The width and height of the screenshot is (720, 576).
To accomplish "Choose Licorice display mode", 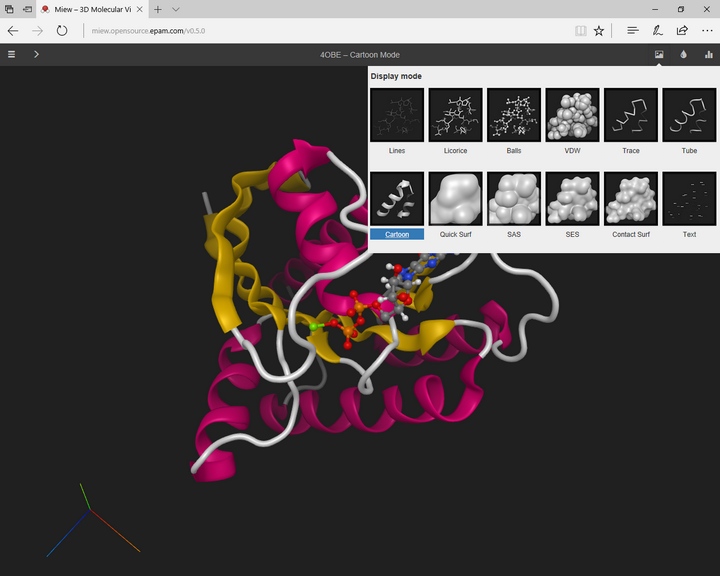I will (455, 115).
